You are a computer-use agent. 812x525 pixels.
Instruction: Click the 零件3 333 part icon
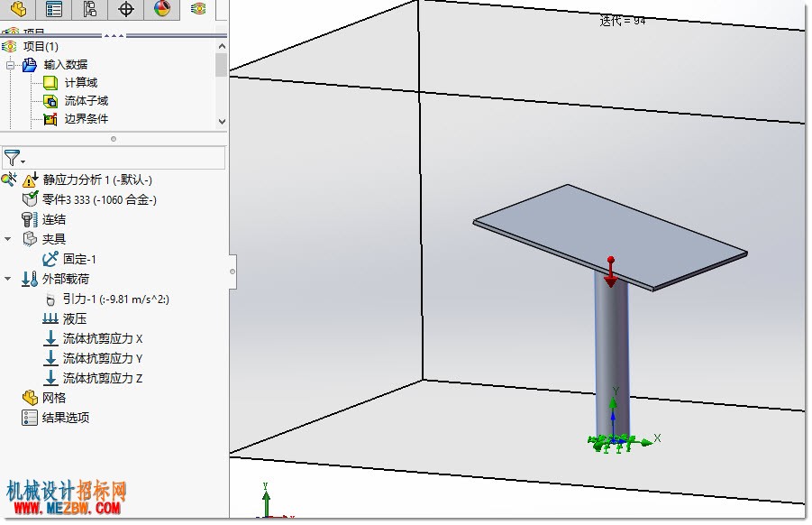pos(30,199)
